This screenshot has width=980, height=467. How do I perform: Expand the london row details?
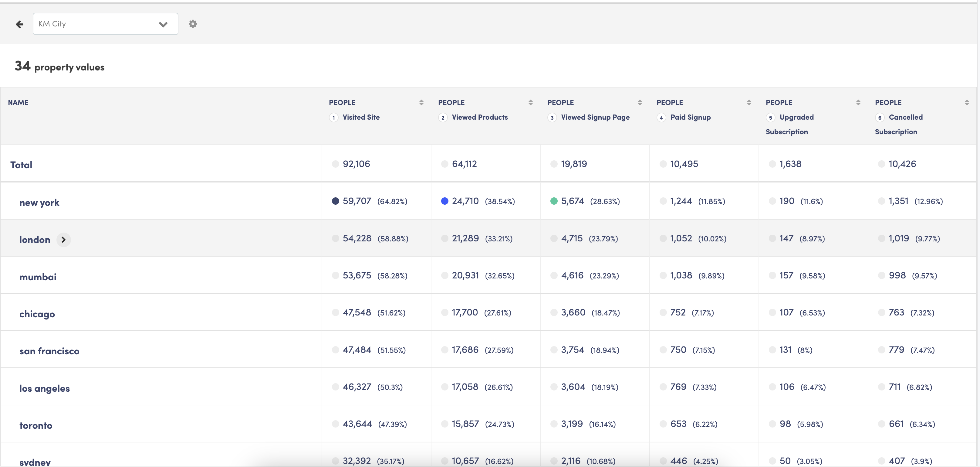[63, 240]
